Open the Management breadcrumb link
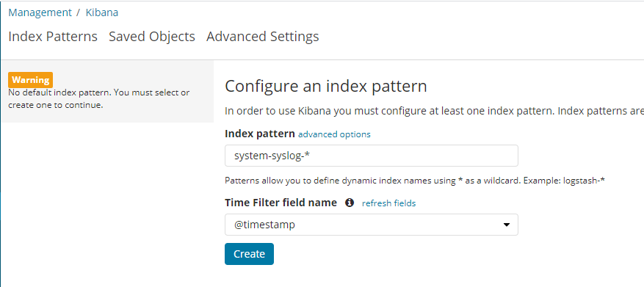Viewport: 644px width, 287px height. [x=40, y=12]
